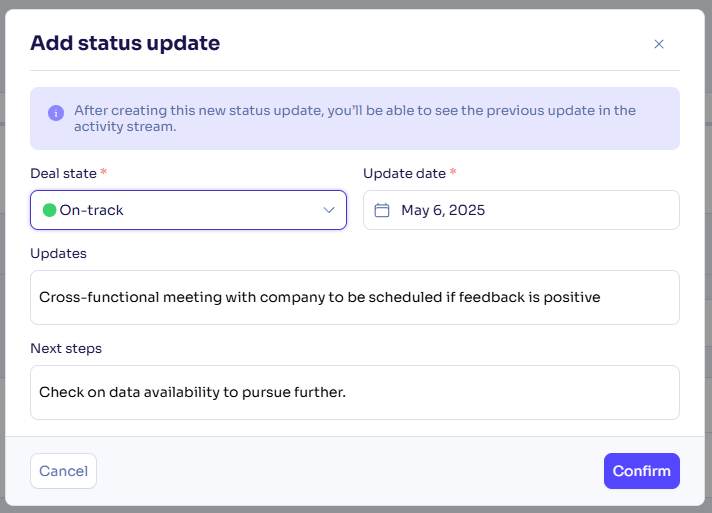This screenshot has height=513, width=712.
Task: Open the May 6, 2025 date field
Action: point(521,210)
